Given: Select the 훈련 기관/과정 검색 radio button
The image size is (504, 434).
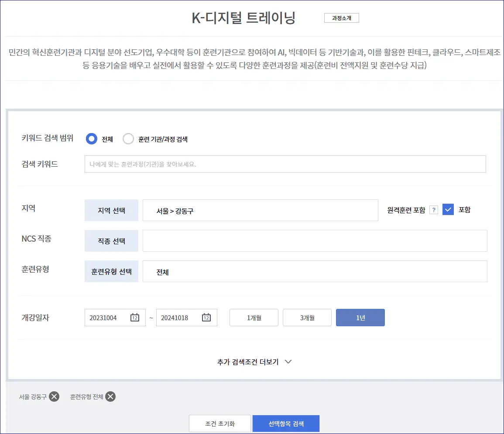Looking at the screenshot, I should [129, 139].
